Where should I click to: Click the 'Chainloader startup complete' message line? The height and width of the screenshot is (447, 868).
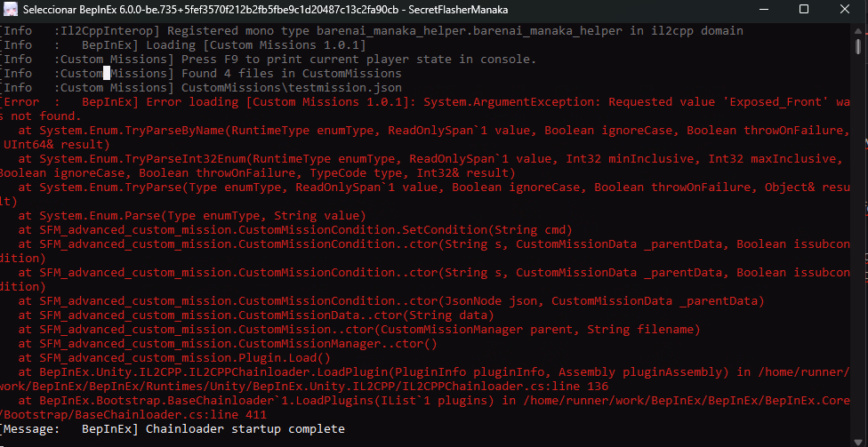[245, 429]
